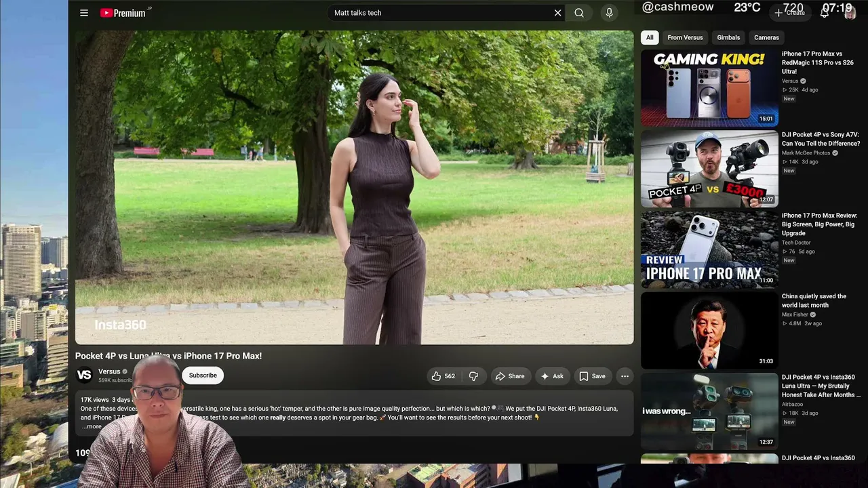
Task: Open Versus channel name beside Subscribe
Action: (109, 371)
